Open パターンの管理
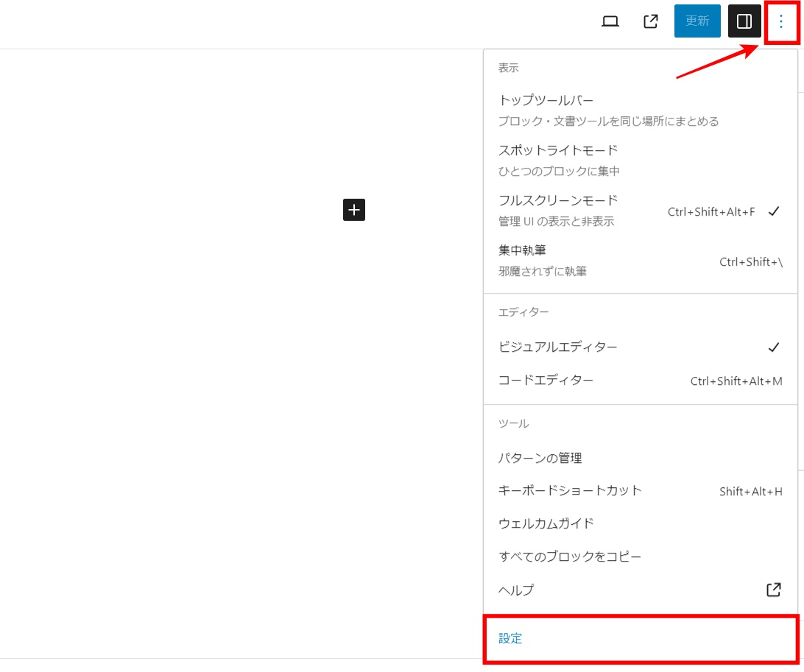This screenshot has height=672, width=804. pyautogui.click(x=540, y=458)
